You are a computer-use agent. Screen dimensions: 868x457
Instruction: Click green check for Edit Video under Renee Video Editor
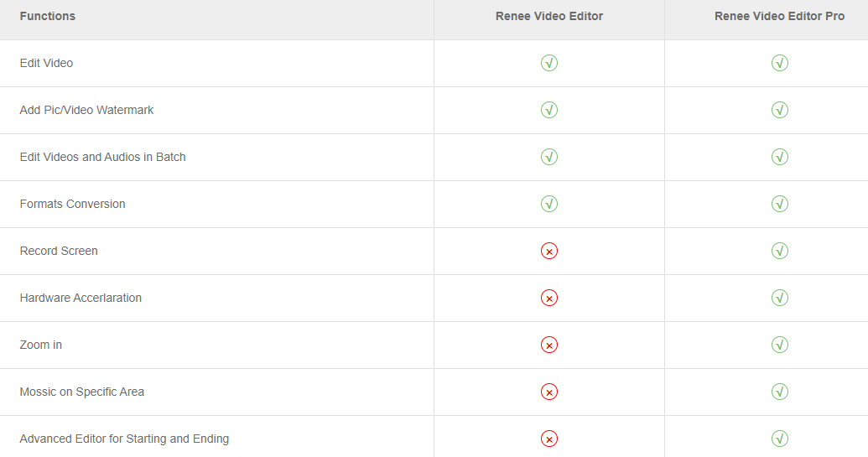(x=549, y=63)
